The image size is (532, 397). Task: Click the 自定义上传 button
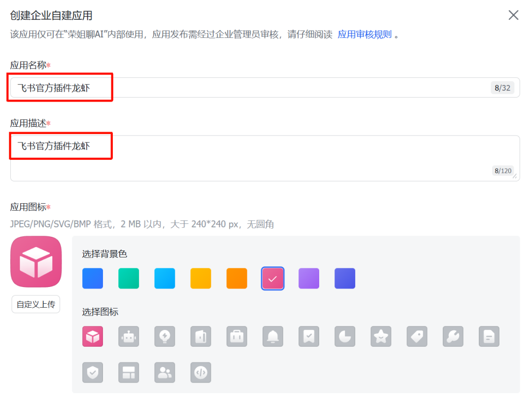tap(36, 304)
